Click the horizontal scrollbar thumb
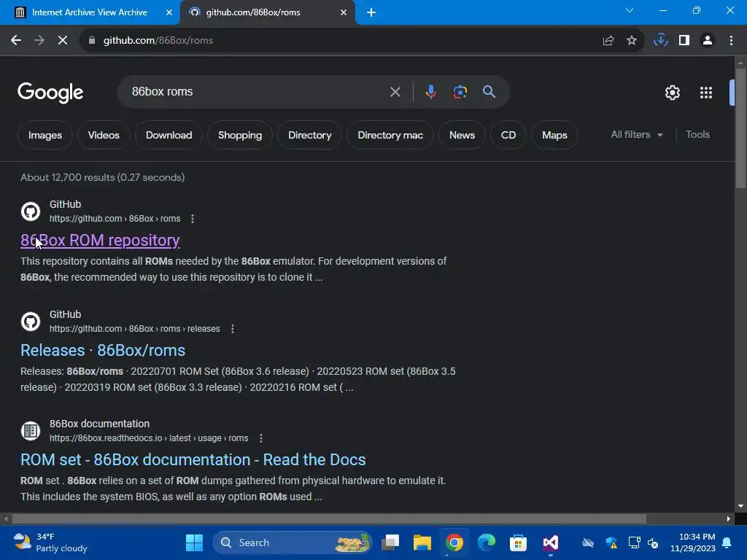Screen dimensions: 747x560 pyautogui.click(x=329, y=519)
